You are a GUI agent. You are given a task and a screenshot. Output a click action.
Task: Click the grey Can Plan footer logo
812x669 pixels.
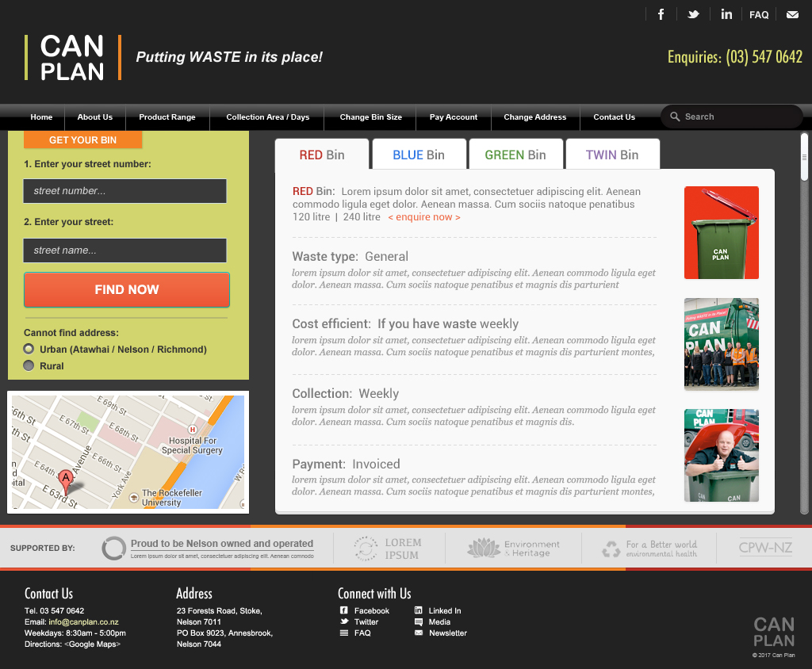pyautogui.click(x=774, y=632)
